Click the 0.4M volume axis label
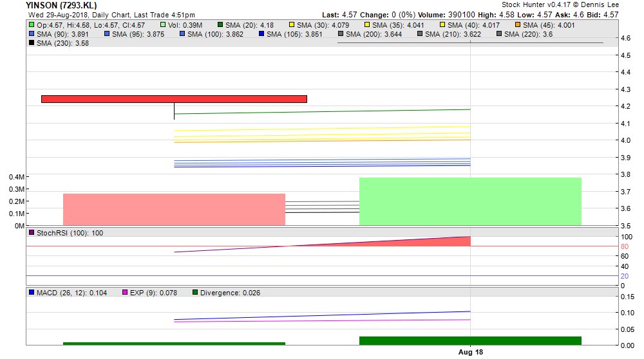The height and width of the screenshot is (359, 644). tap(17, 177)
